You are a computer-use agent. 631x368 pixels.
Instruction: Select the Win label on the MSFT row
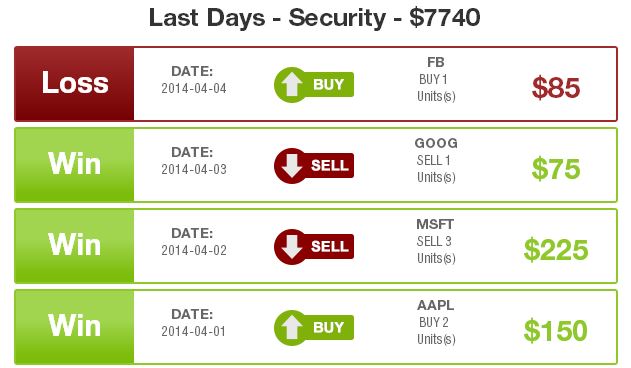74,246
